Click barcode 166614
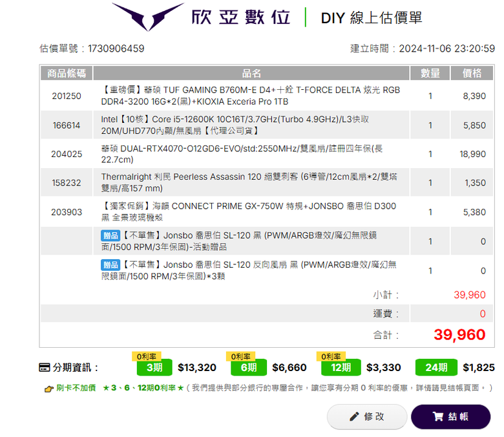 point(67,125)
